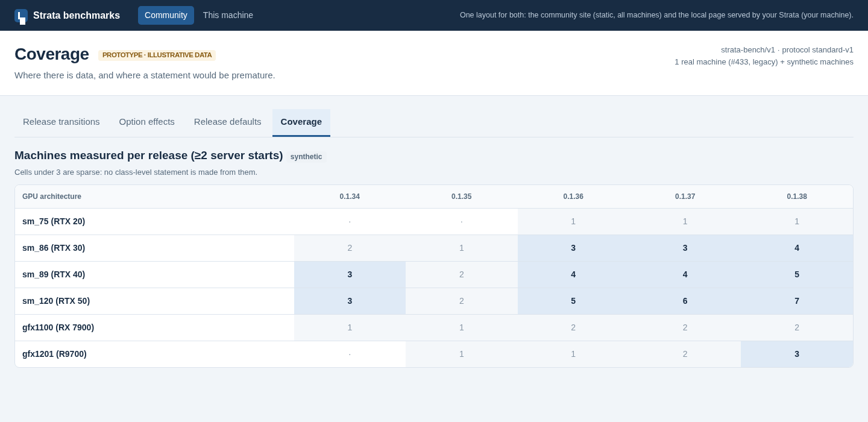Image resolution: width=868 pixels, height=422 pixels.
Task: Click the sm_120 (RTX 50) cell for 0.1.38
Action: coord(797,301)
